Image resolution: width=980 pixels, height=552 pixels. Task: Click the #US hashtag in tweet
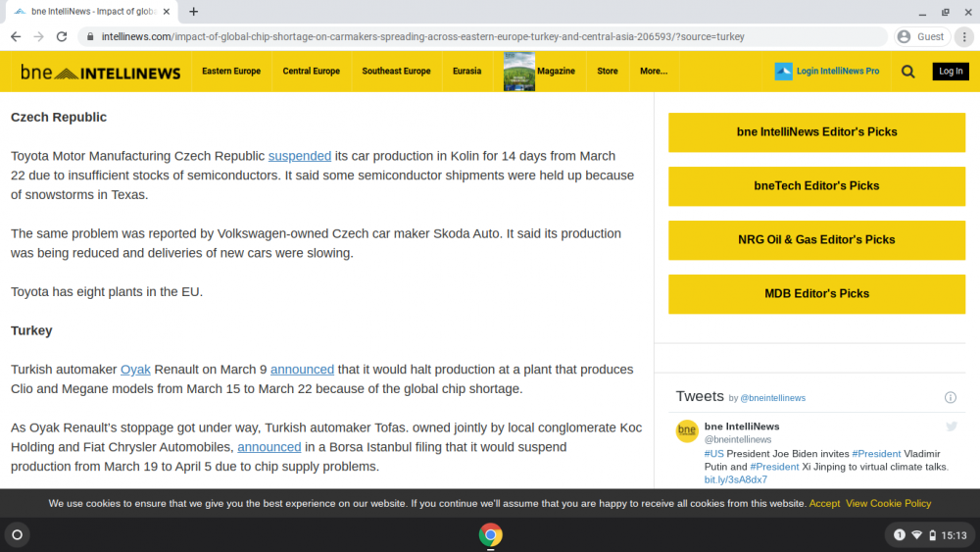[x=713, y=454]
